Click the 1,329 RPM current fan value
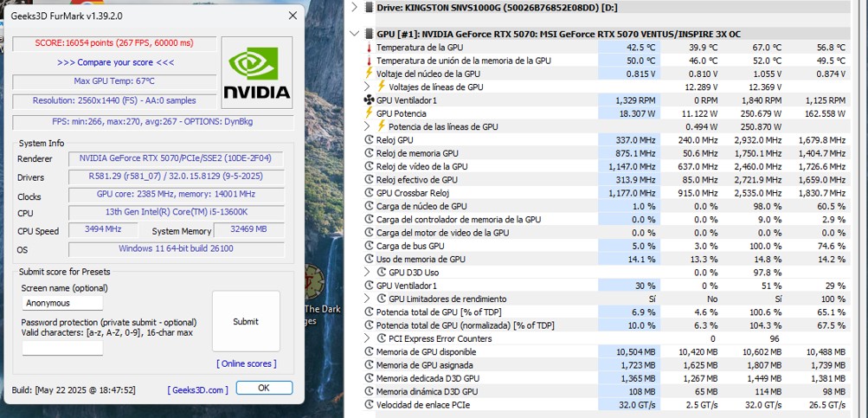 635,100
